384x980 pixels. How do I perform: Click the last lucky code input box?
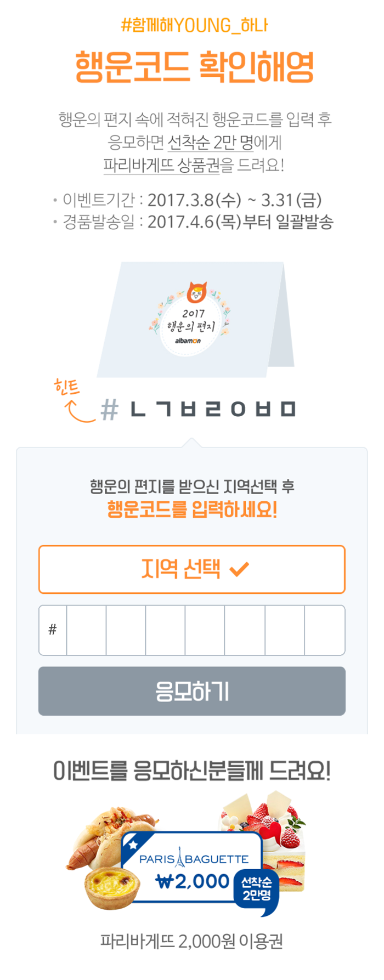click(x=325, y=630)
